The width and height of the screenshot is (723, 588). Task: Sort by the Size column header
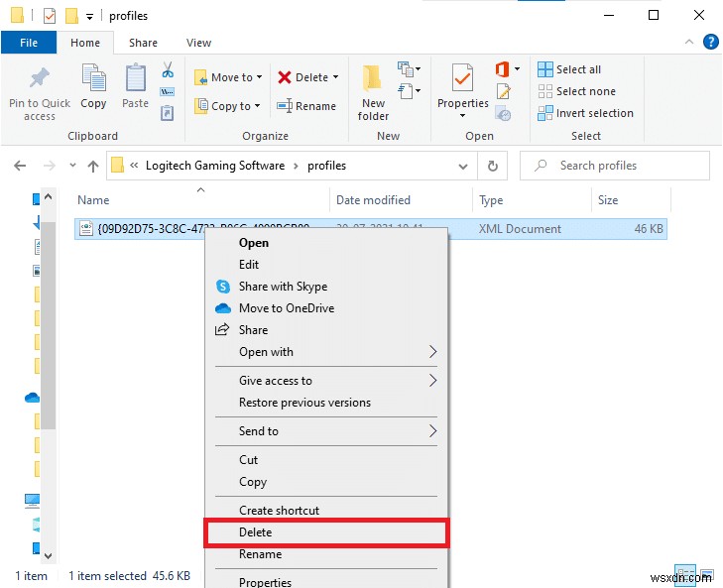[x=631, y=200]
